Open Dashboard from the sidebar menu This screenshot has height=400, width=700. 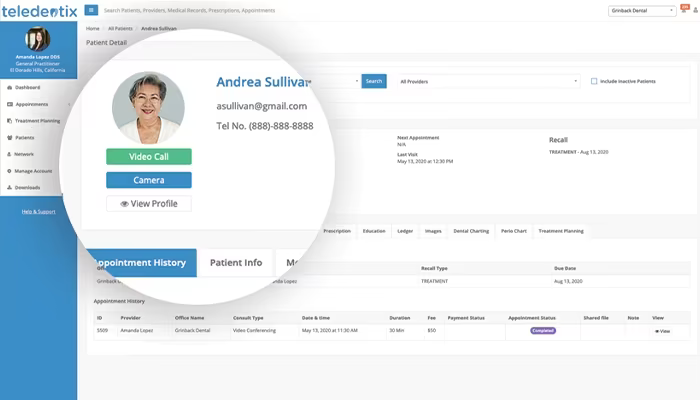pyautogui.click(x=27, y=88)
